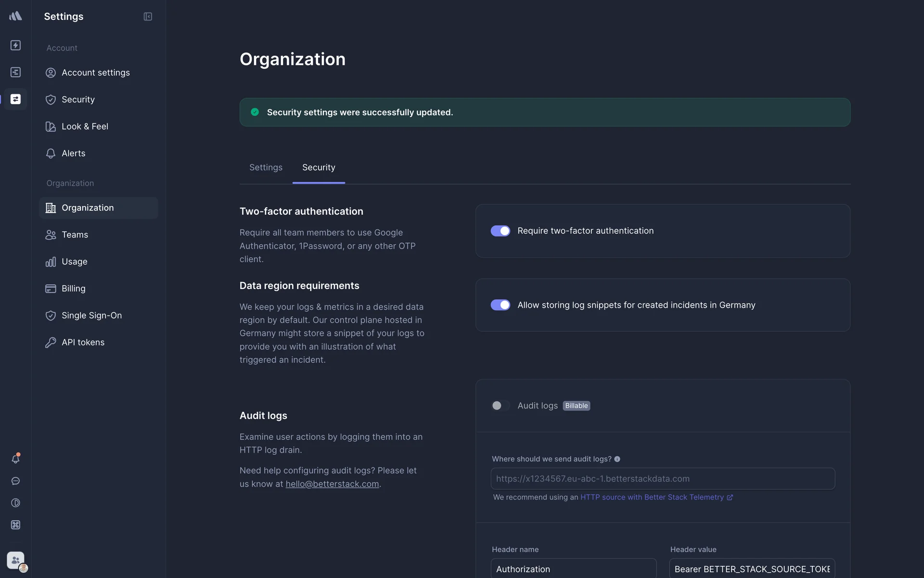Open API tokens in sidebar
The height and width of the screenshot is (578, 924).
coord(83,342)
